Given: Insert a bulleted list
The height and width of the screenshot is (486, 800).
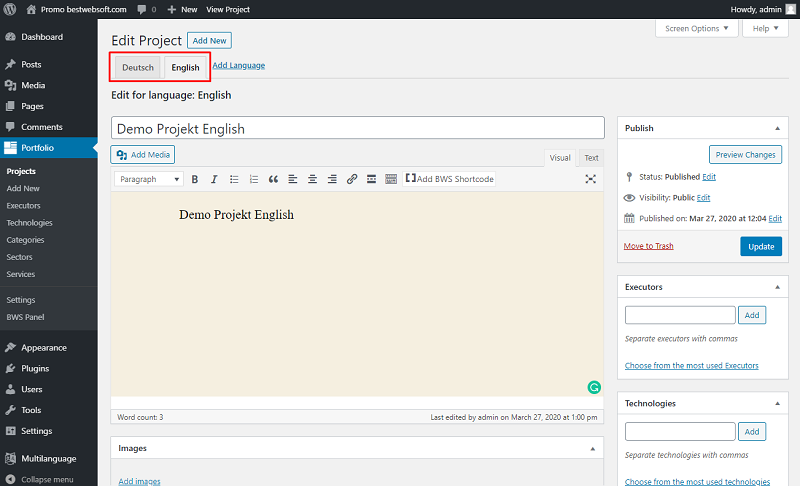Looking at the screenshot, I should [234, 179].
